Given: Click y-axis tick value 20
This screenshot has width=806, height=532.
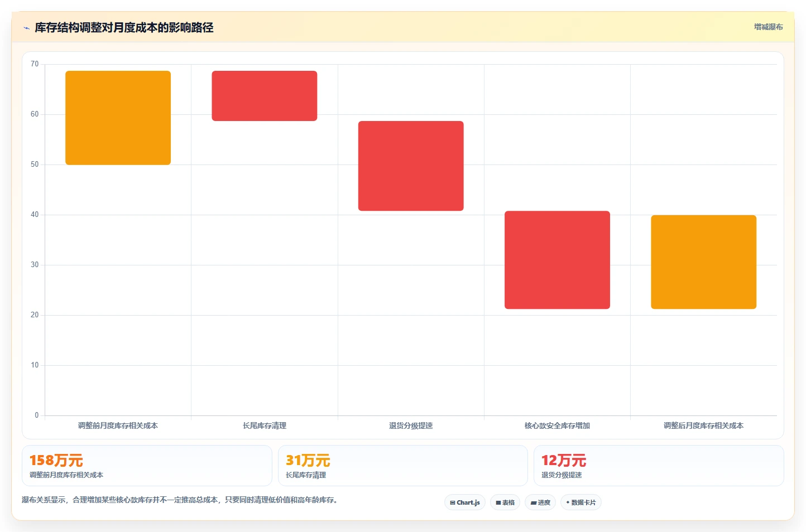Looking at the screenshot, I should (35, 315).
